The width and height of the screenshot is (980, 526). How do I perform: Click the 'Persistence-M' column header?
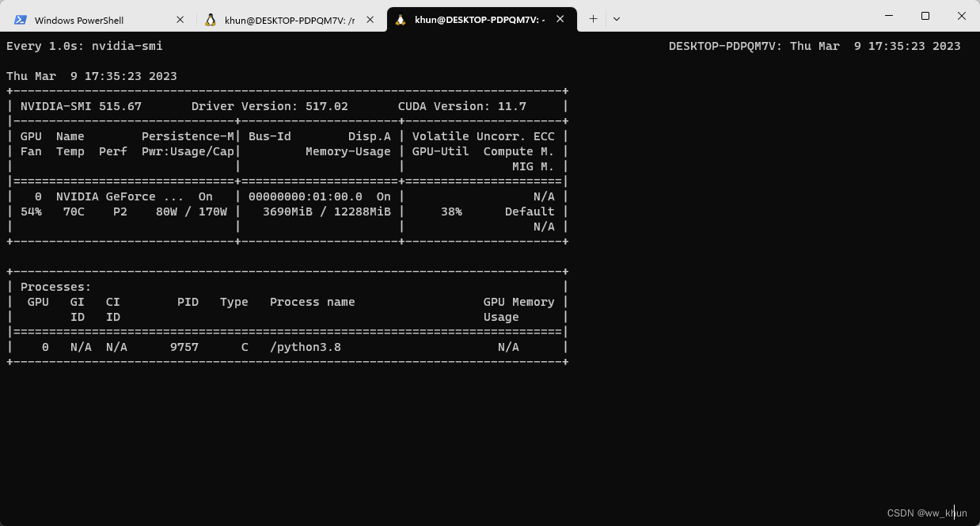[188, 136]
